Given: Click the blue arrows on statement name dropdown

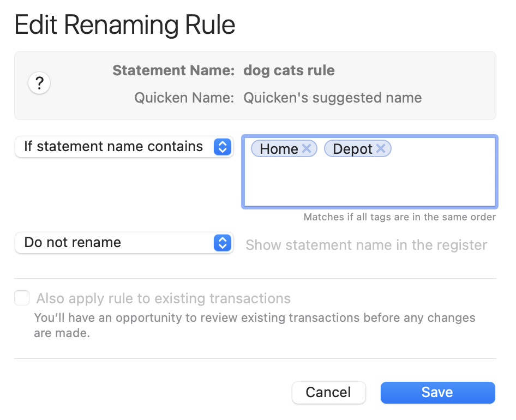Looking at the screenshot, I should tap(223, 147).
